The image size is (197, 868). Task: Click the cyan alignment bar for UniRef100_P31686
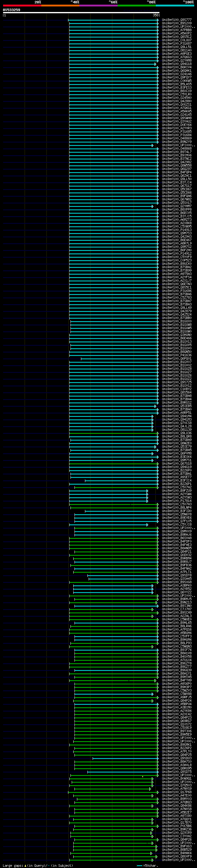tap(114, 291)
